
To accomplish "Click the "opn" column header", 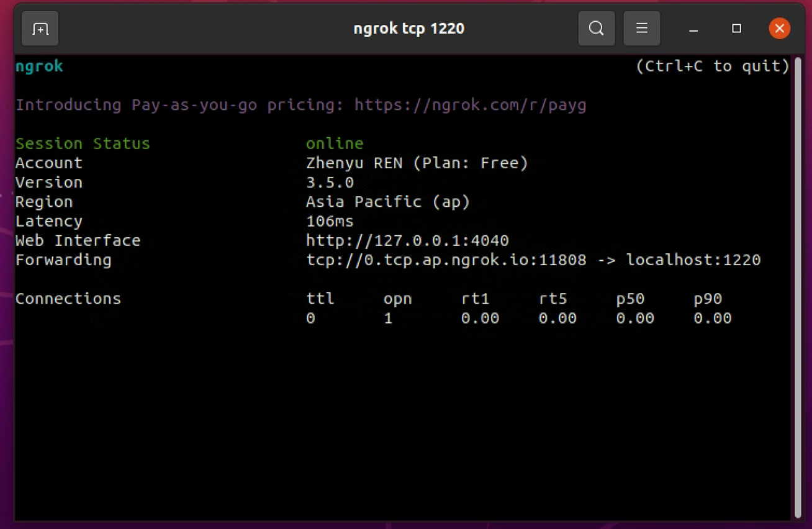I will coord(398,299).
